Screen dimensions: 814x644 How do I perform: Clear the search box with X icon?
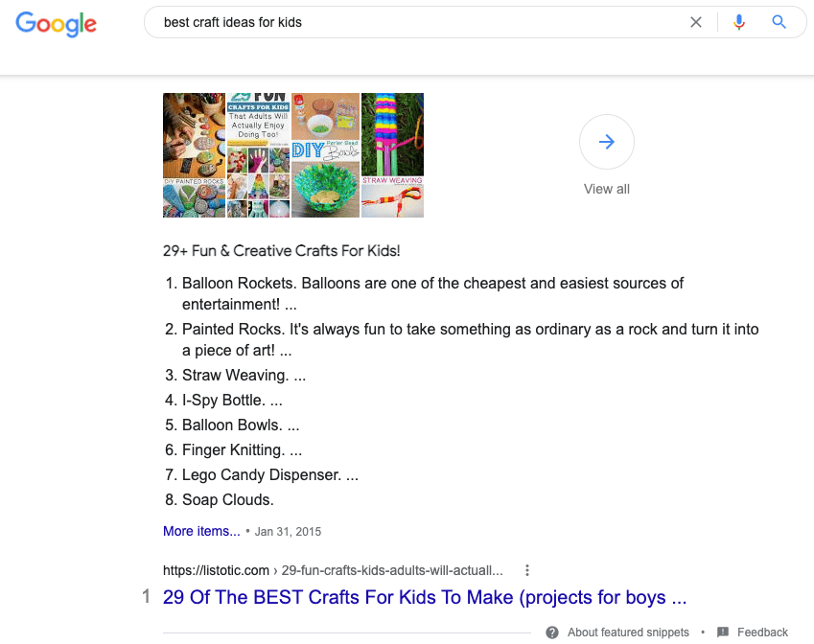pyautogui.click(x=696, y=22)
